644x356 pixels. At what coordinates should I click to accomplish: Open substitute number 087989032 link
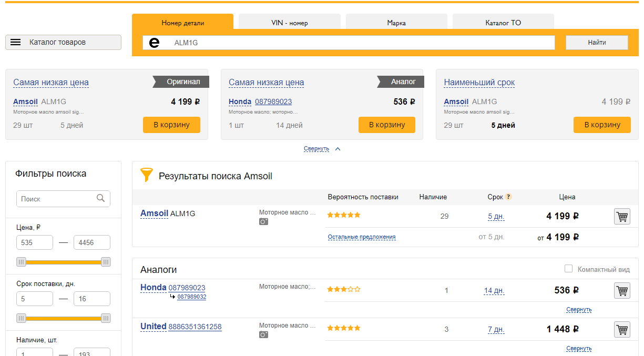pos(192,297)
